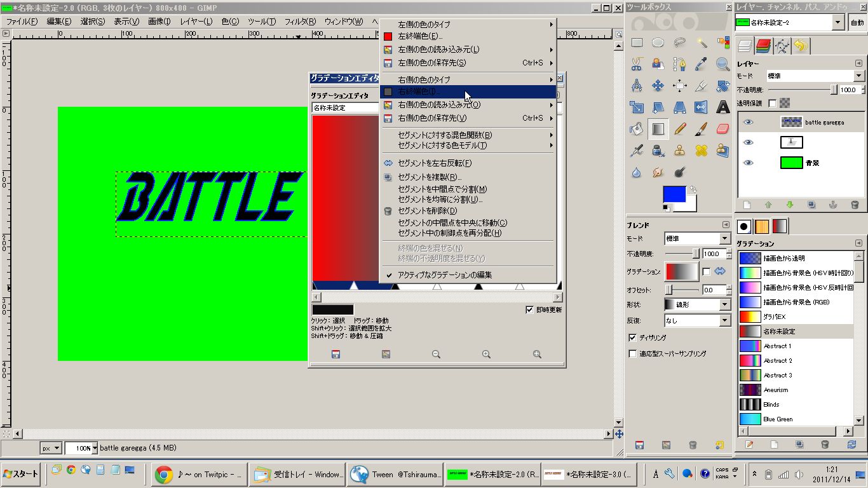This screenshot has width=868, height=488.
Task: Select the Alignment tool
Action: coord(680,86)
